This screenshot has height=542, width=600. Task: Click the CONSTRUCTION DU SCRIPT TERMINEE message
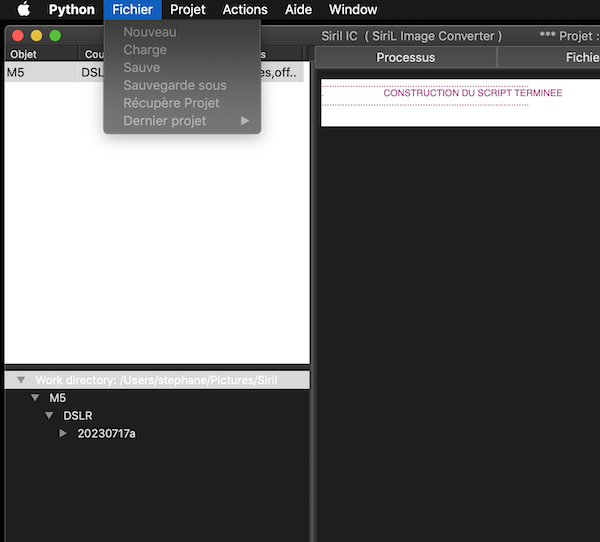(473, 93)
